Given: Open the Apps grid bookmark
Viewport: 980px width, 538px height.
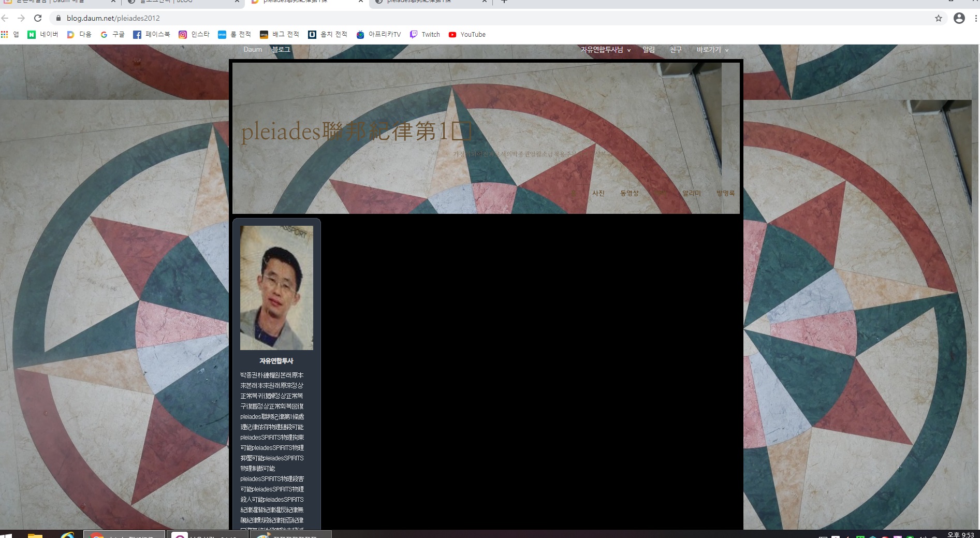Looking at the screenshot, I should (10, 35).
